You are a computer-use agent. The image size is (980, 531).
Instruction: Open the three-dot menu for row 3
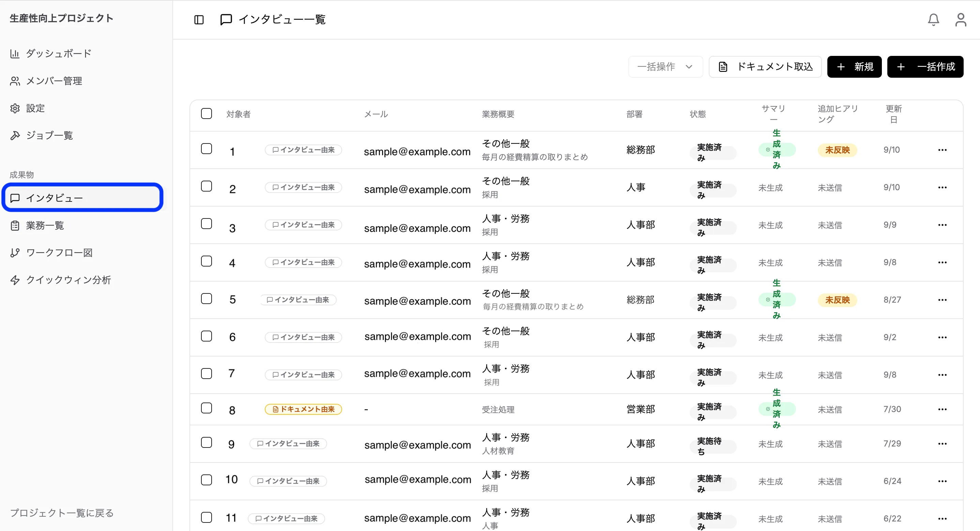pos(942,225)
